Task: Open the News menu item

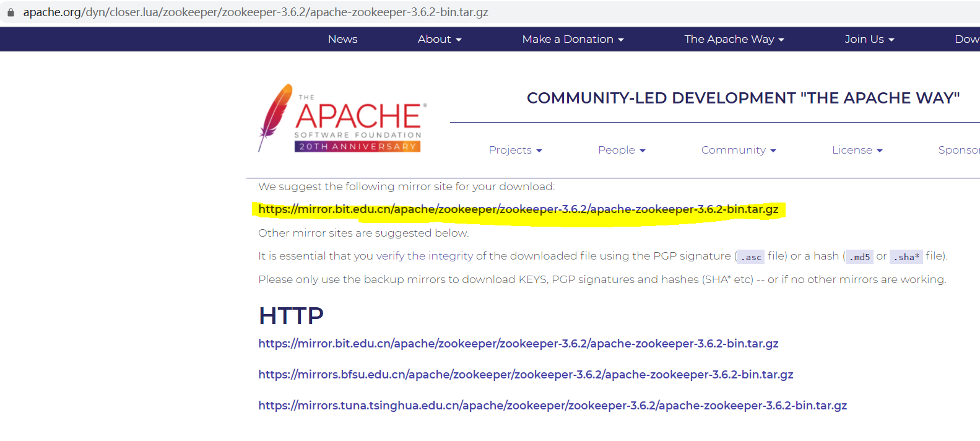Action: tap(343, 39)
